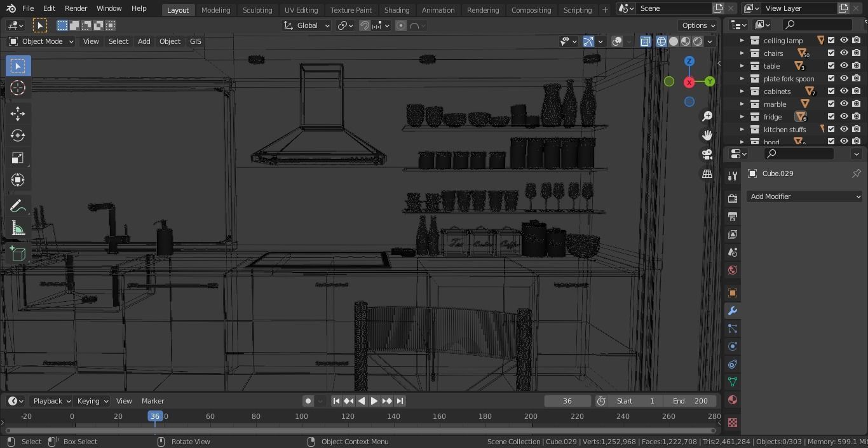Toggle X-ray mode in viewport header
Screen dimensions: 868x448
tap(645, 41)
